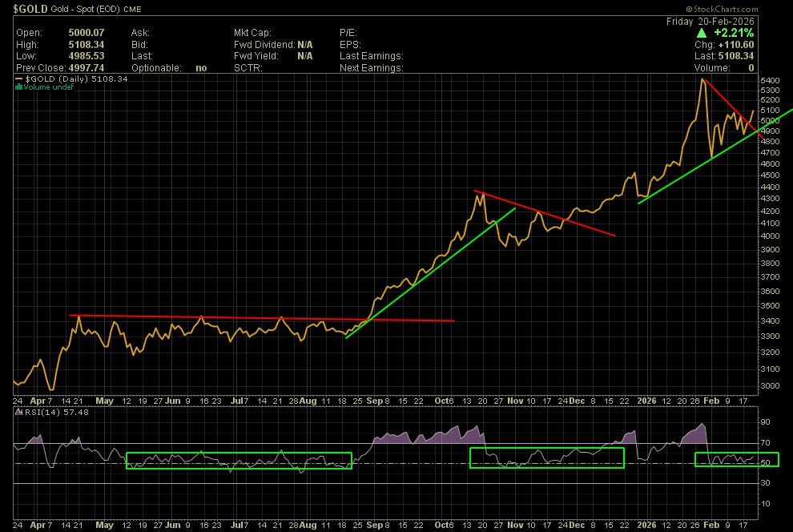Click the Last price 5108.34 in header
The width and height of the screenshot is (793, 532).
735,57
